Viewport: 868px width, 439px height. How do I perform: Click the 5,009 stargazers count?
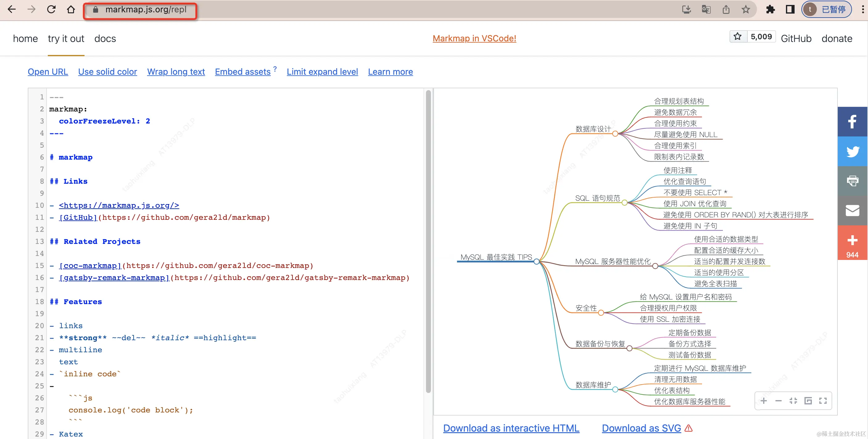tap(761, 36)
